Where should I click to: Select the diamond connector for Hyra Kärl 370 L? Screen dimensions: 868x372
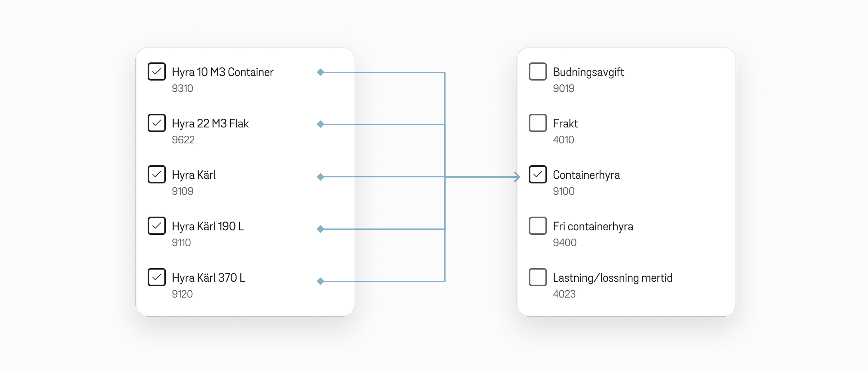[321, 281]
